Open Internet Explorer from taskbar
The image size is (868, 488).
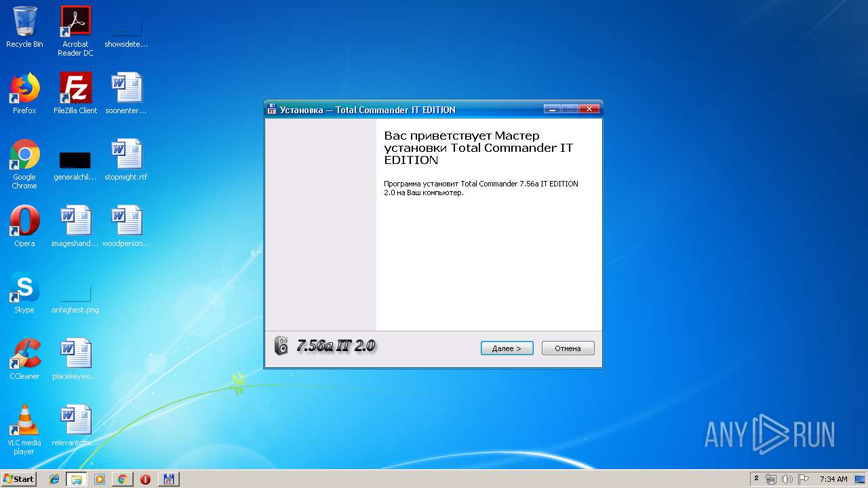click(x=54, y=479)
